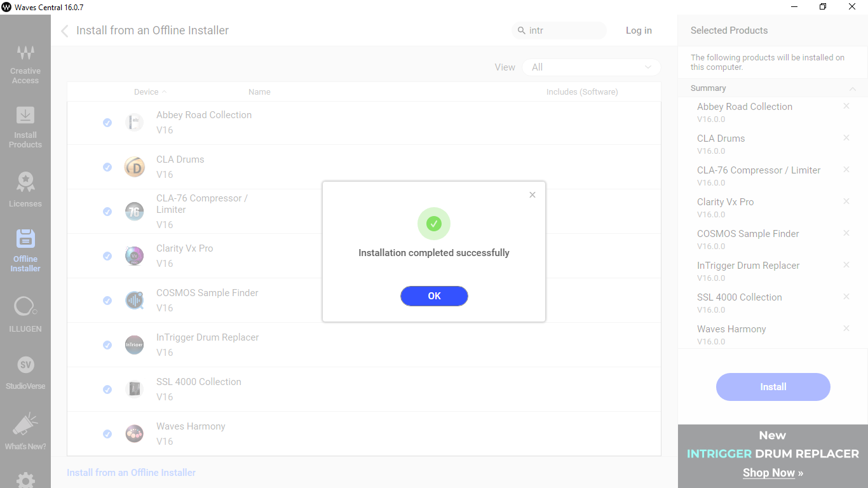Image resolution: width=868 pixels, height=488 pixels.
Task: Uncheck InTrigger Drum Replacer checkbox
Action: click(x=107, y=345)
